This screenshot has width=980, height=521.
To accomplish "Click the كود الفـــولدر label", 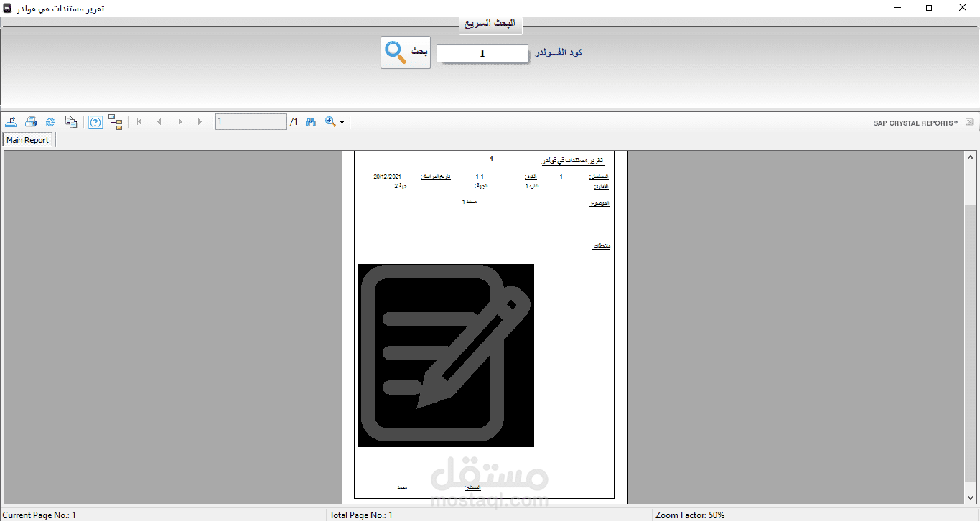I will point(558,53).
